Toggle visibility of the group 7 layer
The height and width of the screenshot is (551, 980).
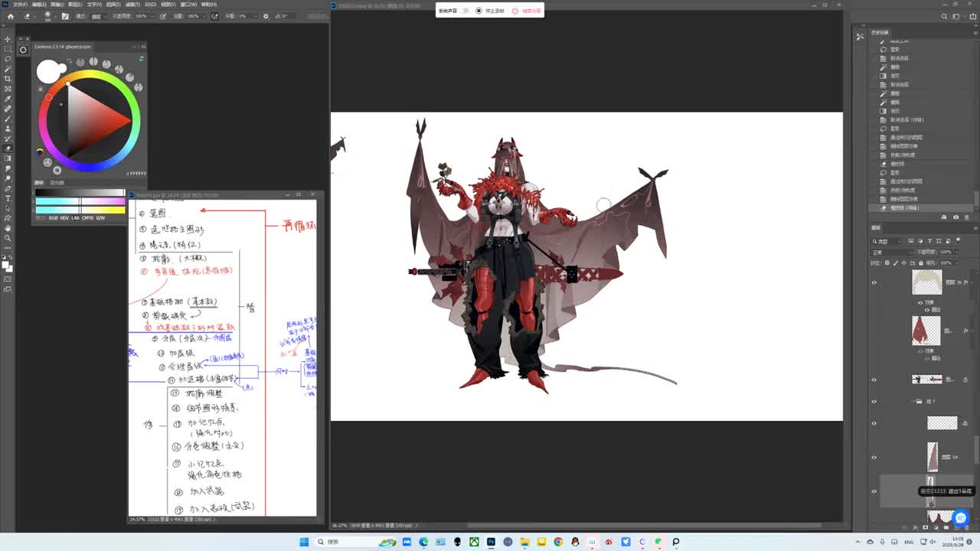click(x=874, y=401)
